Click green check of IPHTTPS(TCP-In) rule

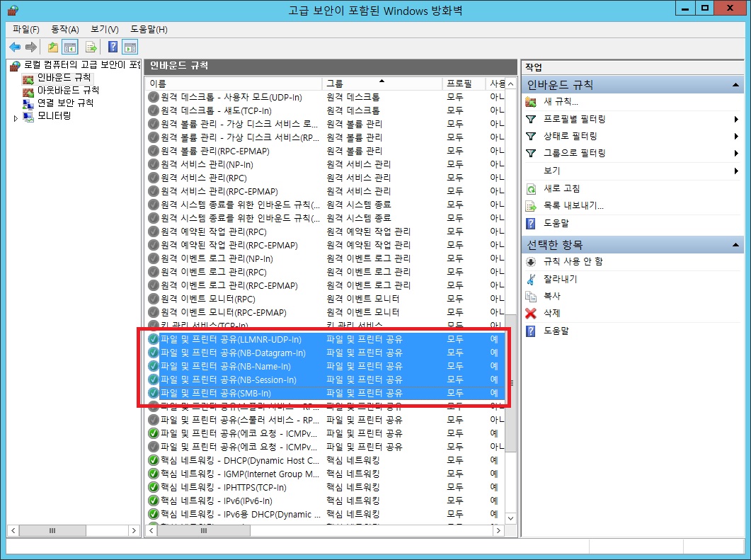pos(154,487)
